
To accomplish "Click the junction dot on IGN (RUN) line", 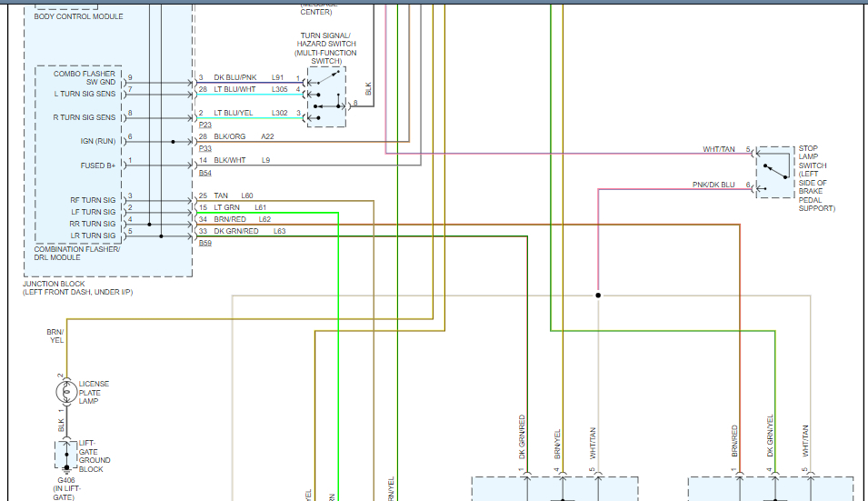I will 174,142.
